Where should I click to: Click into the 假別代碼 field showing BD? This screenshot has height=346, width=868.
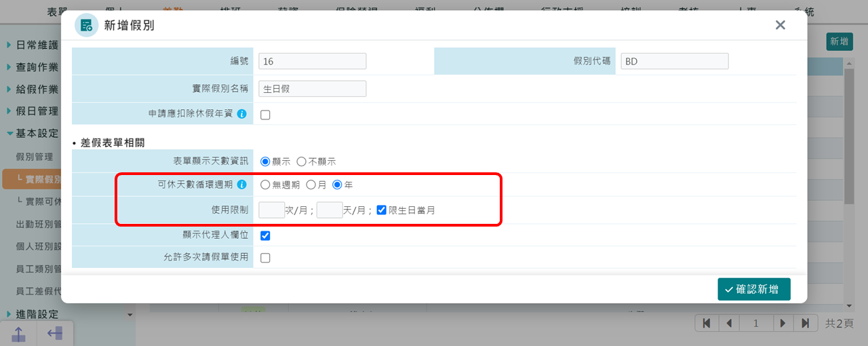click(675, 61)
